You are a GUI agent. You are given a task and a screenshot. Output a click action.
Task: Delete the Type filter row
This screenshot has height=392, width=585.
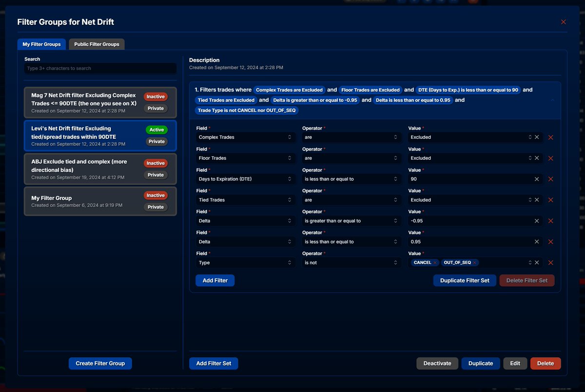(551, 262)
